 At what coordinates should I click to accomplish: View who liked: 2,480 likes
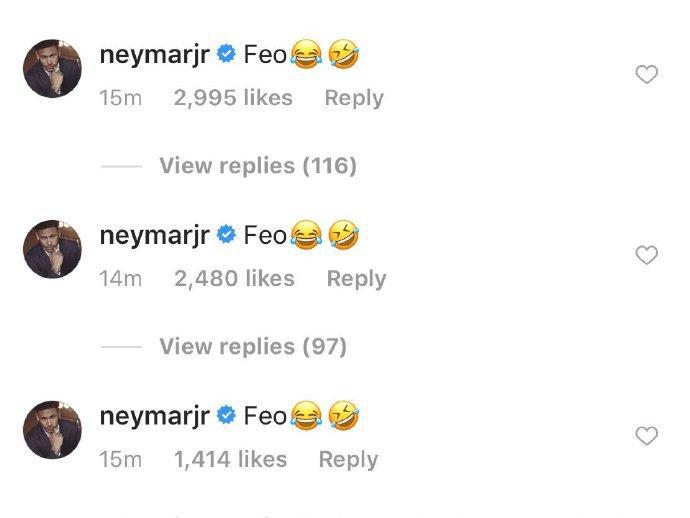[x=235, y=279]
